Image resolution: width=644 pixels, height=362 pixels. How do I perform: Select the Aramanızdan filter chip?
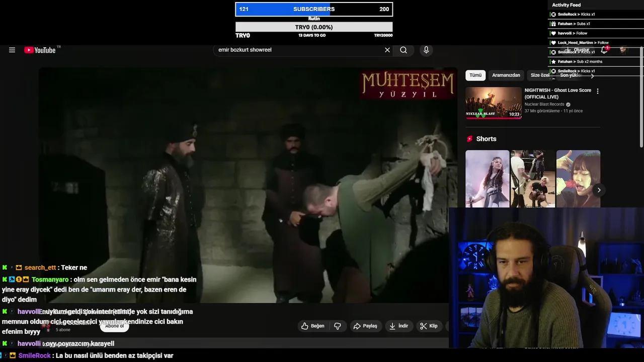click(x=506, y=75)
